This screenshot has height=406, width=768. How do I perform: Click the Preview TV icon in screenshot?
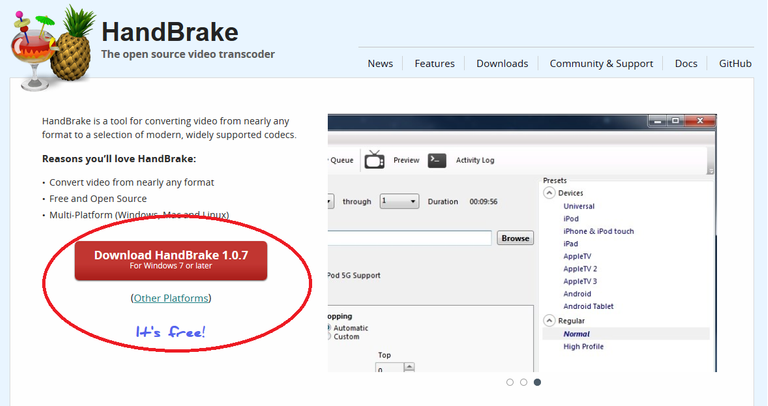(375, 160)
